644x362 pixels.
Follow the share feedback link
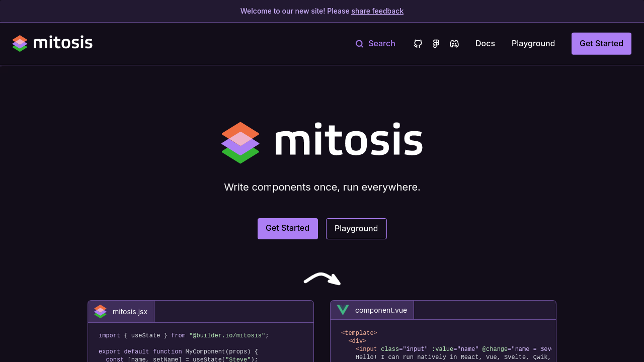pyautogui.click(x=377, y=11)
